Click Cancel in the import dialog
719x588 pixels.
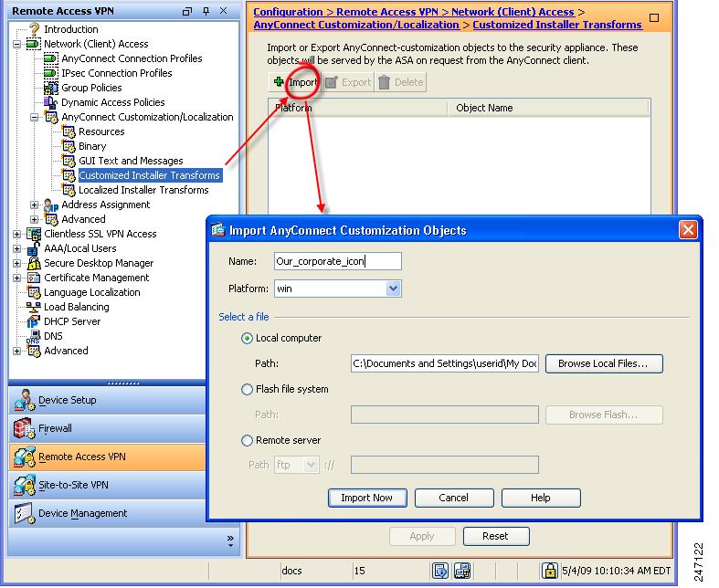coord(454,499)
